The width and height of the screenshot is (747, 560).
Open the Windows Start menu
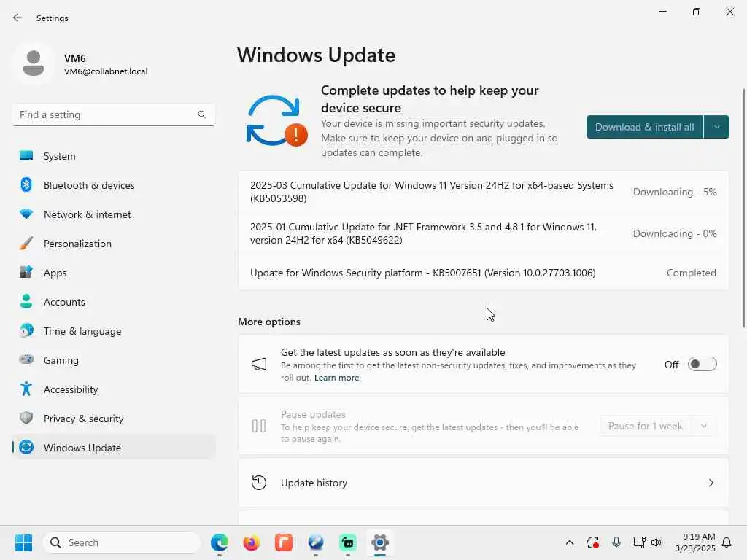23,542
